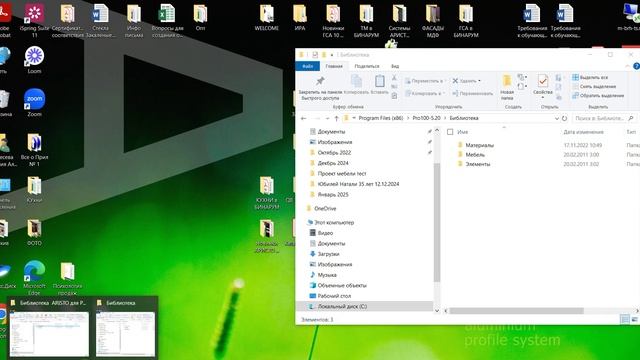Select the Материалы folder row
This screenshot has width=640, height=360.
click(541, 145)
